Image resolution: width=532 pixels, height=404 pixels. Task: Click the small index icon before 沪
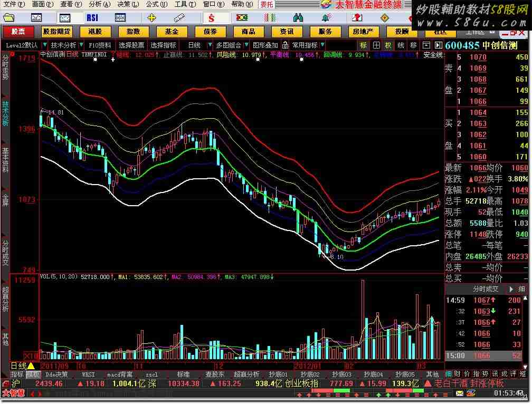pos(6,383)
